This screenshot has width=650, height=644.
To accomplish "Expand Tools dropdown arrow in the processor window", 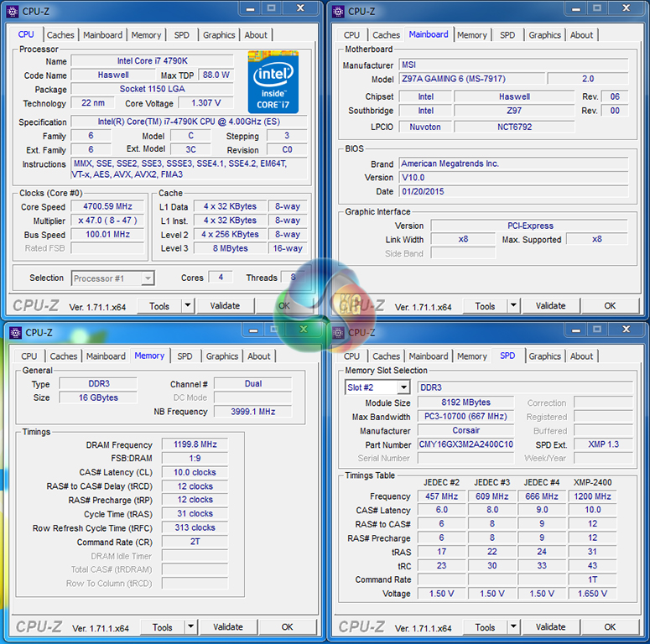I will (188, 306).
